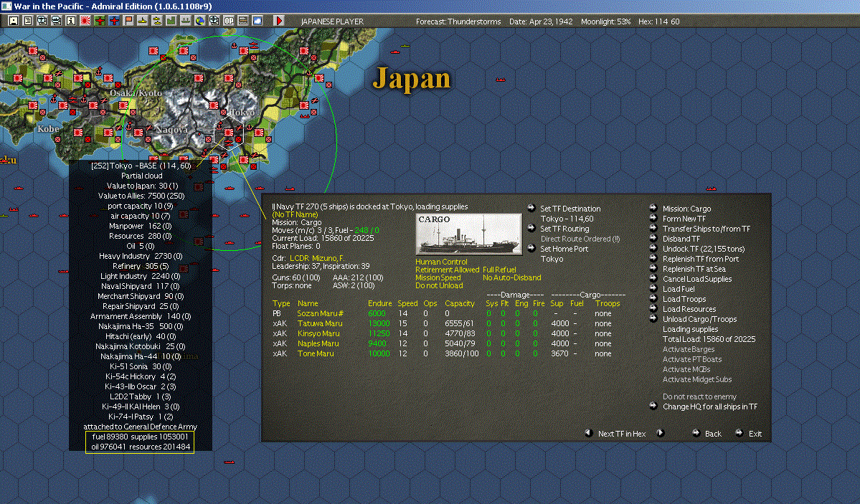860x504 pixels.
Task: Click the CARGO ship picture
Action: click(468, 234)
